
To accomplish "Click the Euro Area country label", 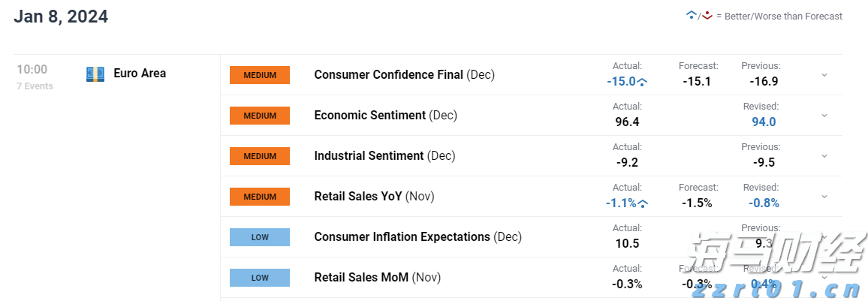I will tap(140, 74).
